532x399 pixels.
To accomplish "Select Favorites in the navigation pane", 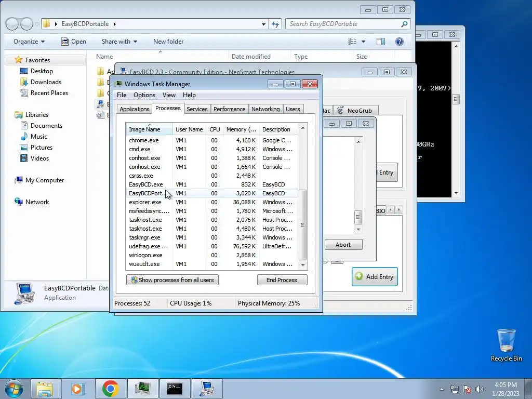I will click(x=37, y=60).
